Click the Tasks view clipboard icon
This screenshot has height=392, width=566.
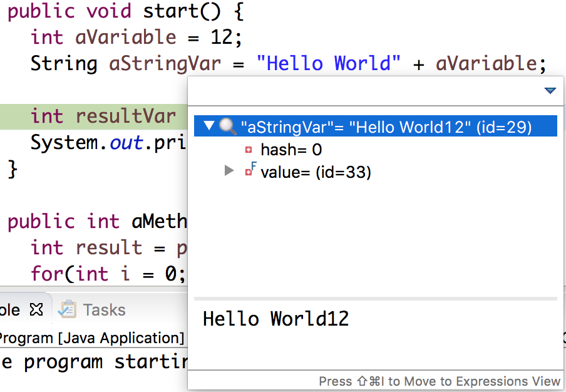67,309
